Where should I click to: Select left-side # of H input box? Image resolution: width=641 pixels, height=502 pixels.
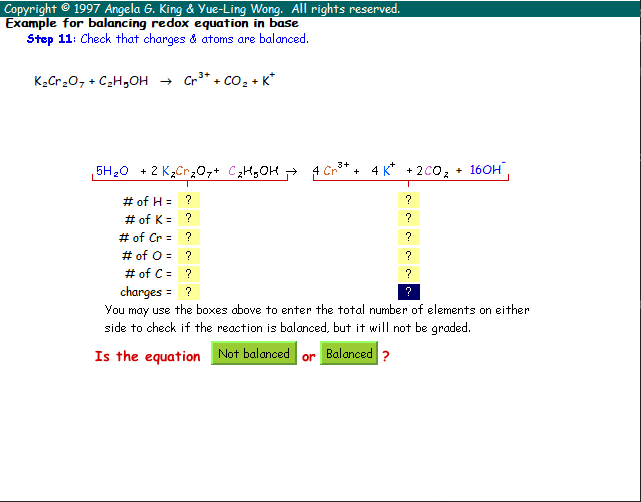point(188,200)
